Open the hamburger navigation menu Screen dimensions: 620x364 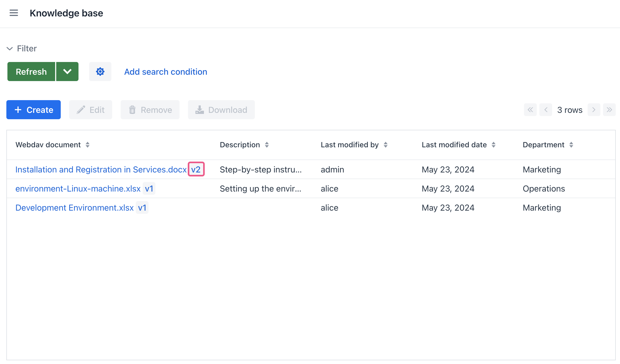tap(14, 13)
